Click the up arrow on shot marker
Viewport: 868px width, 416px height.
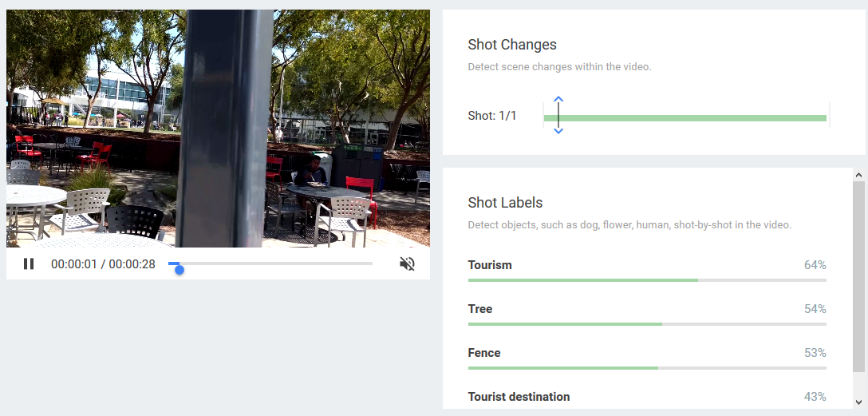point(558,100)
